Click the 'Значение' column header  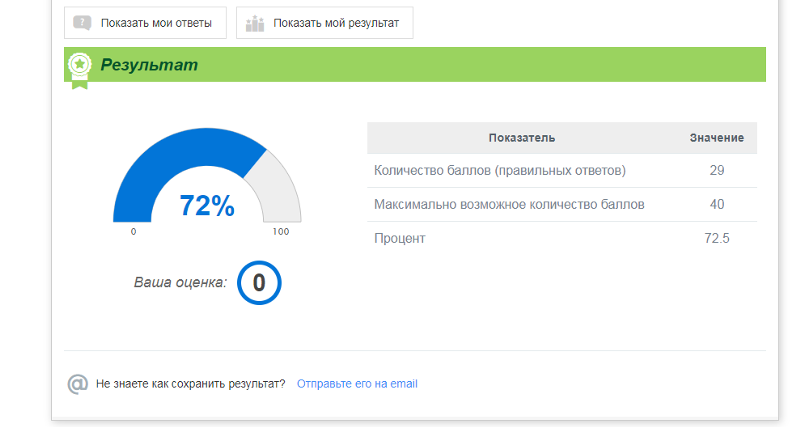717,138
